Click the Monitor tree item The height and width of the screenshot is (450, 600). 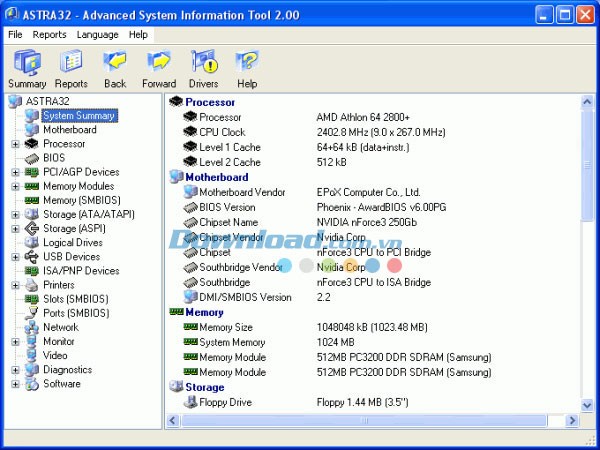pyautogui.click(x=58, y=341)
